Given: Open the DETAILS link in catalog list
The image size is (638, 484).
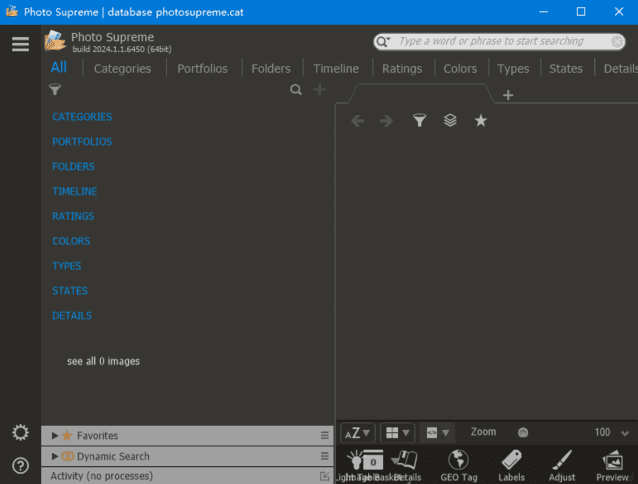Looking at the screenshot, I should (72, 315).
